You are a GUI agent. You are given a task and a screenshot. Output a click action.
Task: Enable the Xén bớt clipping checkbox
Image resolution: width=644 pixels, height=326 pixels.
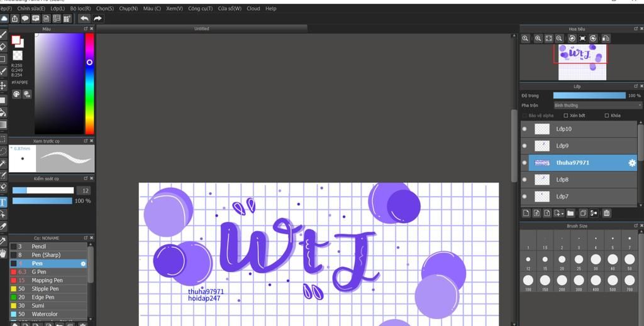point(565,116)
